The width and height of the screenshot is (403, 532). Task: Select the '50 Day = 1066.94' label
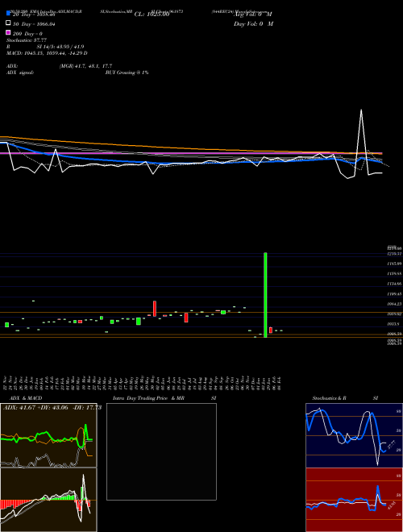(34, 24)
